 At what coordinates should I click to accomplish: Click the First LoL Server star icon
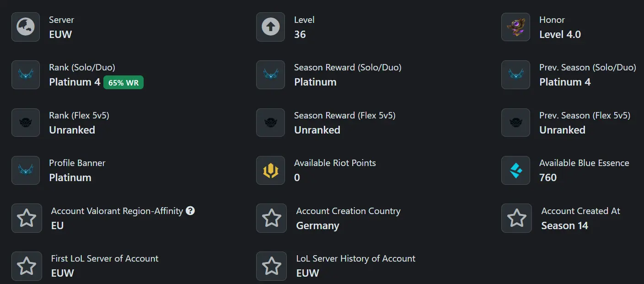(x=27, y=266)
